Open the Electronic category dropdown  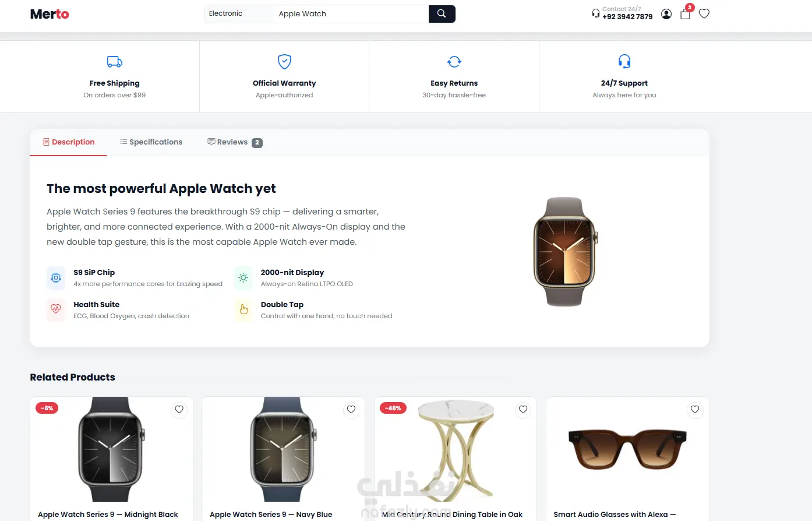click(x=239, y=14)
